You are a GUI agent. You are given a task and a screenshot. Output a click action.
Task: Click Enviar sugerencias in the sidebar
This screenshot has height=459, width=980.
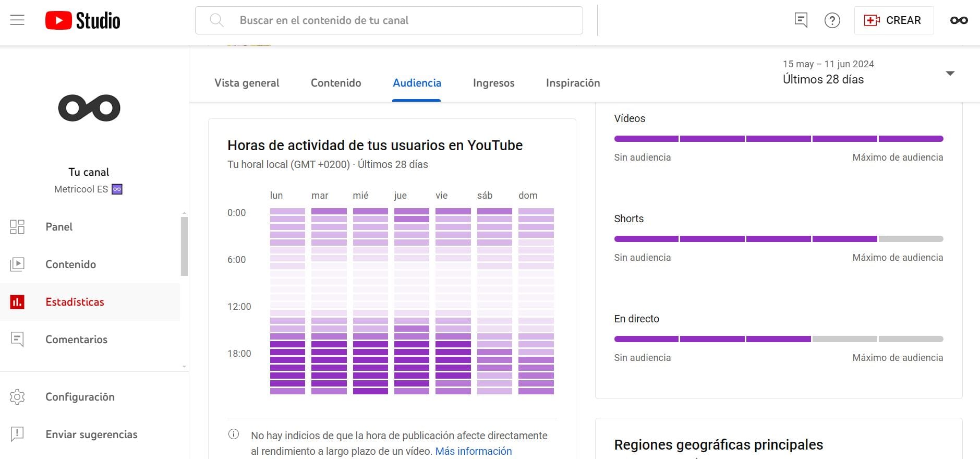(x=90, y=434)
